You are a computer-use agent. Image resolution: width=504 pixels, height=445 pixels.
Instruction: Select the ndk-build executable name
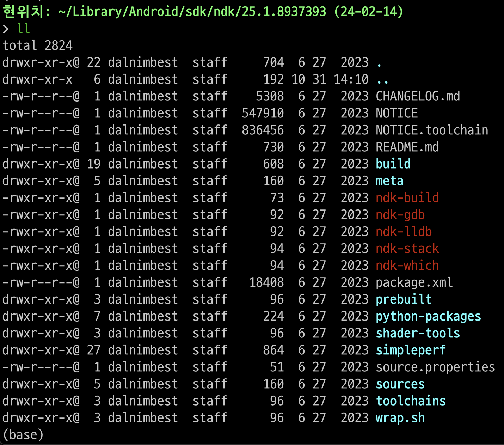coord(407,198)
